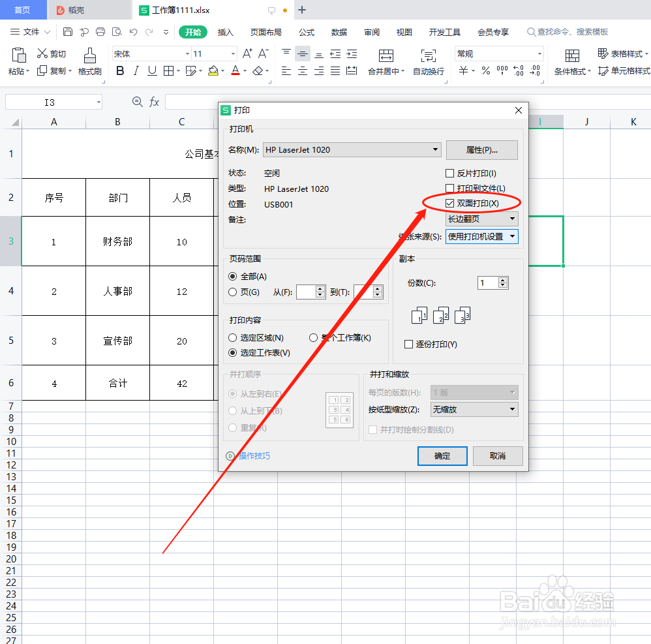Click the center horizontal align icon

(x=303, y=71)
